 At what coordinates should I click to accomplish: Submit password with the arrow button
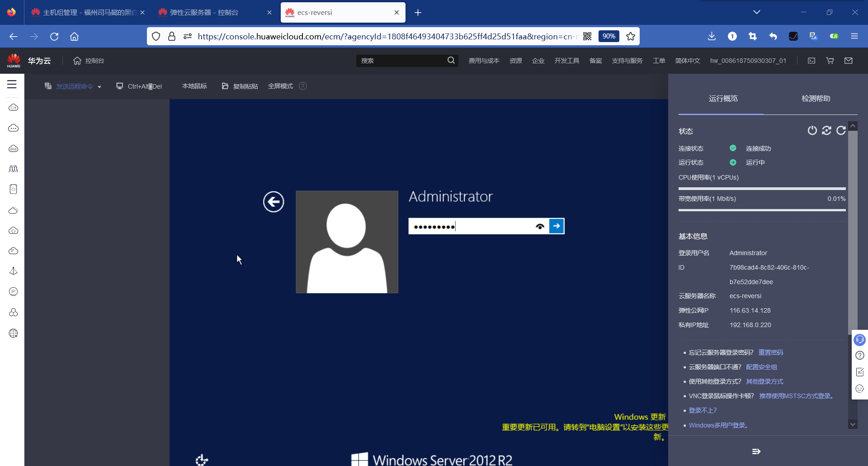(x=557, y=226)
